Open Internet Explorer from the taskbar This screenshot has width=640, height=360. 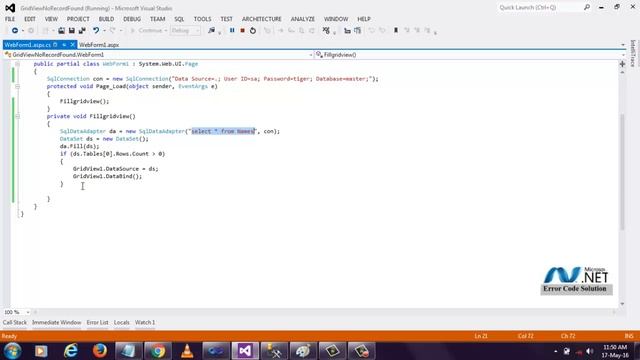[x=71, y=351]
